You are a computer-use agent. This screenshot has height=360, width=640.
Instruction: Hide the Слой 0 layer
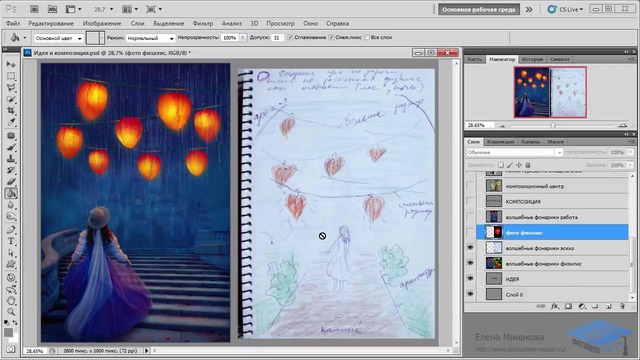click(x=470, y=294)
